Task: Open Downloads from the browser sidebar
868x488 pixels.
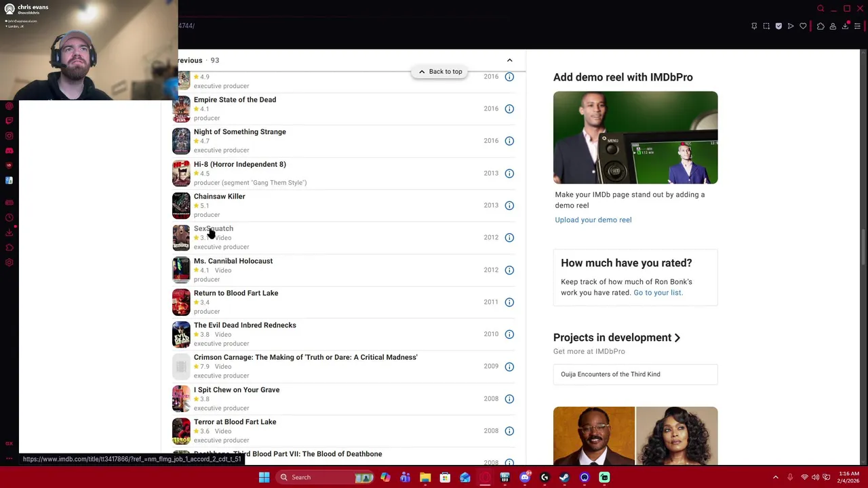Action: point(9,232)
